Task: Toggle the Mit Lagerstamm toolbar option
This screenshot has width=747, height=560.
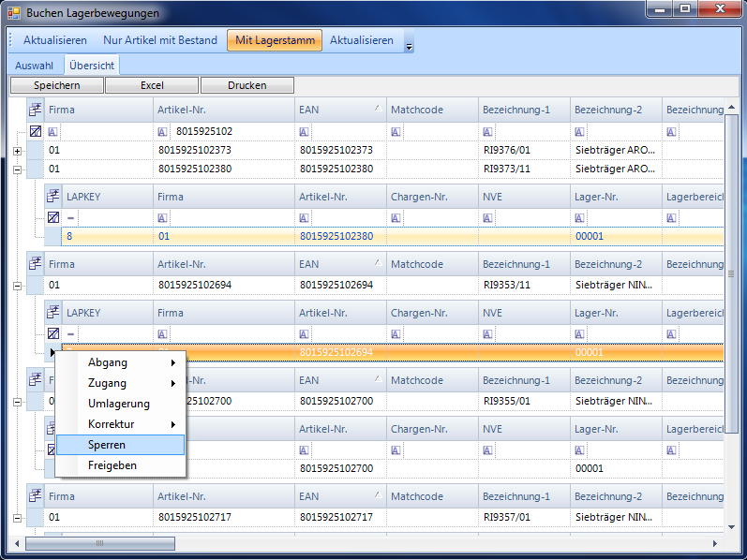Action: [274, 40]
